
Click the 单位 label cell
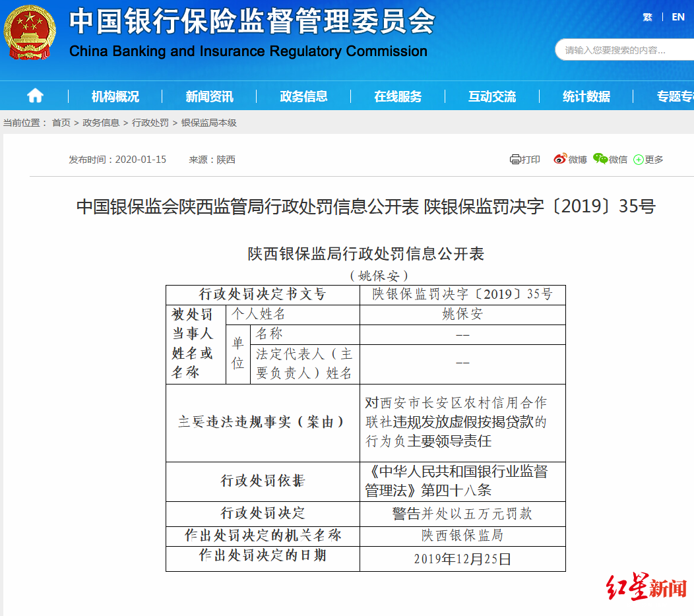(x=238, y=354)
